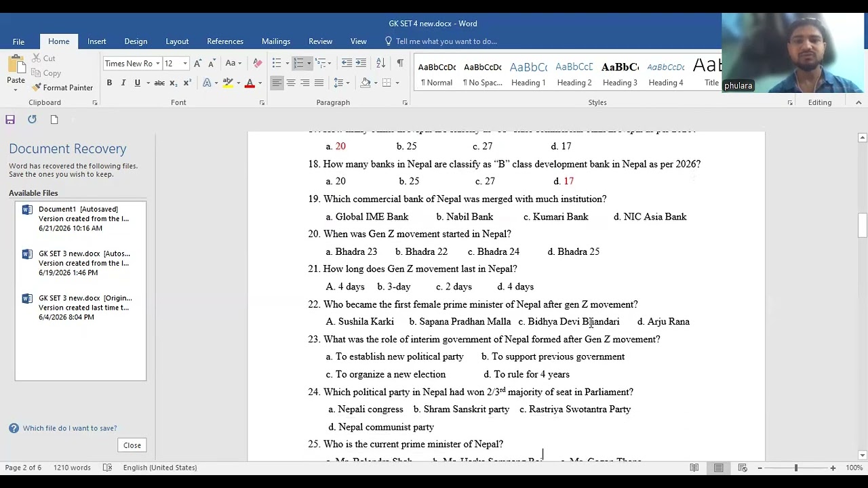Screen dimensions: 868x488
Task: Apply subscript formatting
Action: pyautogui.click(x=173, y=83)
